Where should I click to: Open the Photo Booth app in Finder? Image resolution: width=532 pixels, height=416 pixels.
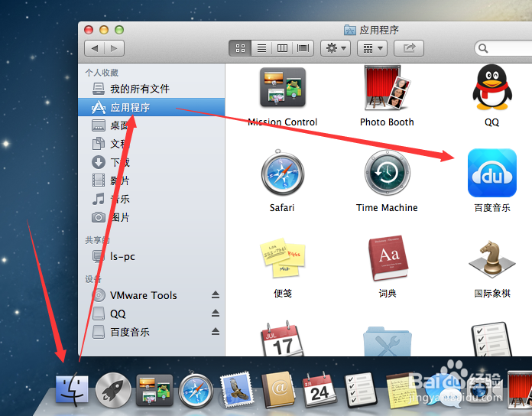tap(387, 87)
